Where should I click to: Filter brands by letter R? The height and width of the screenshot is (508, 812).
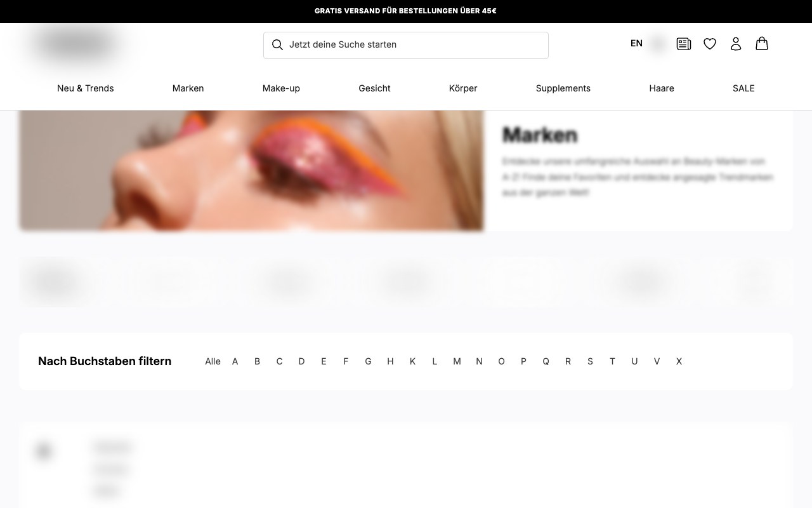coord(568,361)
